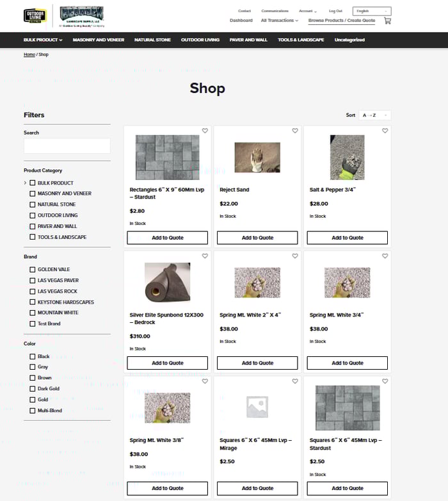Enable the LAS VEGAS PAVER brand filter
The width and height of the screenshot is (448, 501).
coord(33,281)
